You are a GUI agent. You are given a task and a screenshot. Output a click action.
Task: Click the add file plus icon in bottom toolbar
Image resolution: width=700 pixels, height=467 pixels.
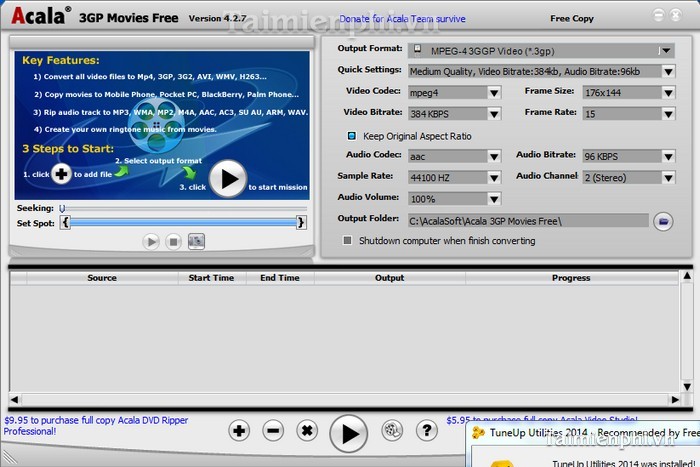tap(239, 431)
